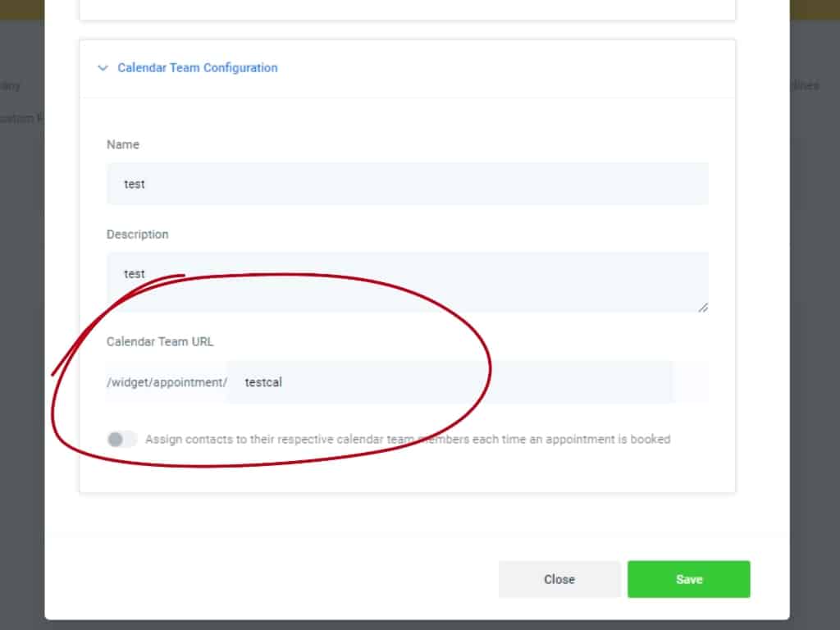Viewport: 840px width, 630px height.
Task: Click the Calendar Team Configuration heading
Action: (x=197, y=68)
